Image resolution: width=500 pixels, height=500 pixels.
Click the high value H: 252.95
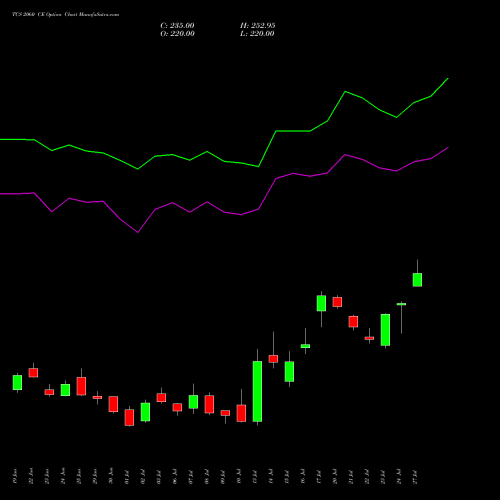point(258,26)
